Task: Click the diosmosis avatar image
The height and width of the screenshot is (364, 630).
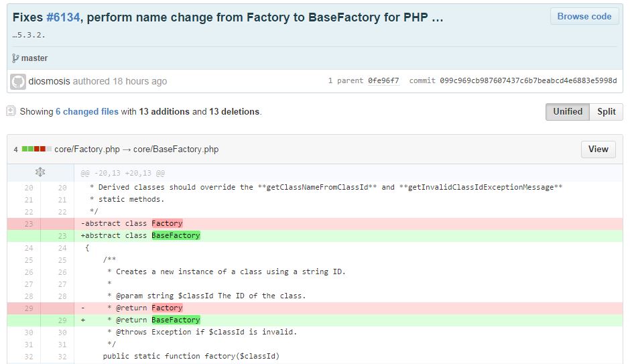Action: [18, 82]
